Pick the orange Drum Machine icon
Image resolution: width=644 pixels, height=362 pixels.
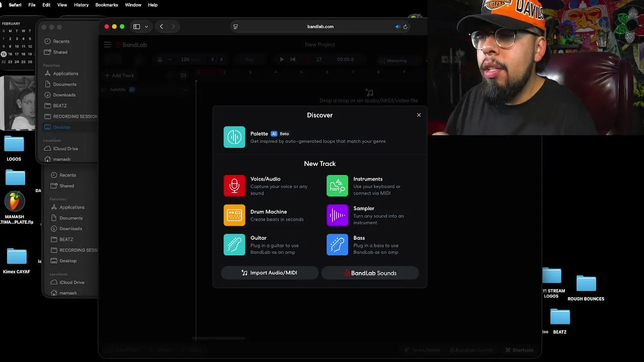coord(234,215)
